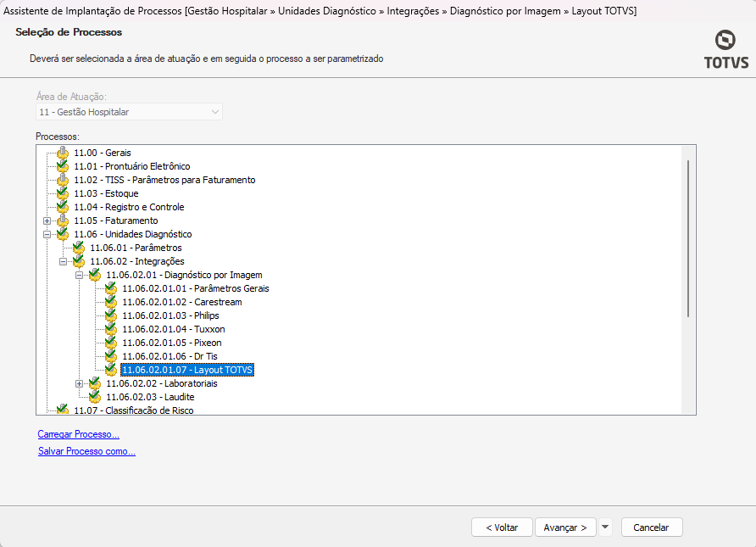Image resolution: width=756 pixels, height=547 pixels.
Task: Collapse the 11.06 - Unidades Diagnóstico node
Action: point(47,234)
